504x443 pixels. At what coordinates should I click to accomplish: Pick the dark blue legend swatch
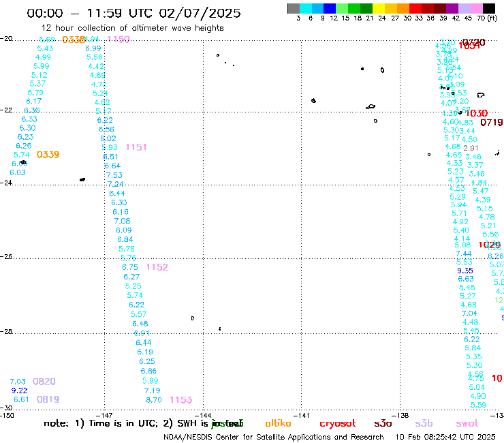point(330,8)
